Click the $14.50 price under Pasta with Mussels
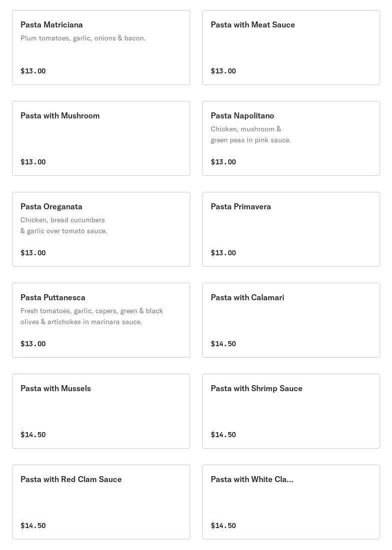This screenshot has height=550, width=392. [33, 435]
